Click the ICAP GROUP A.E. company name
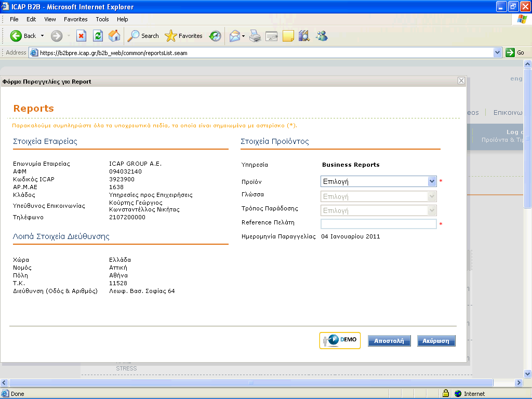 click(136, 164)
